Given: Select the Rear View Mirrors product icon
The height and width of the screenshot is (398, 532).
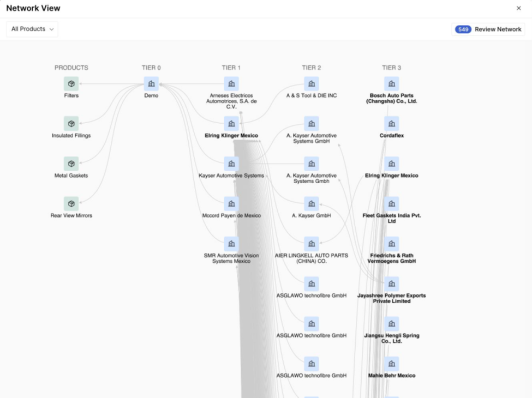Looking at the screenshot, I should point(71,204).
